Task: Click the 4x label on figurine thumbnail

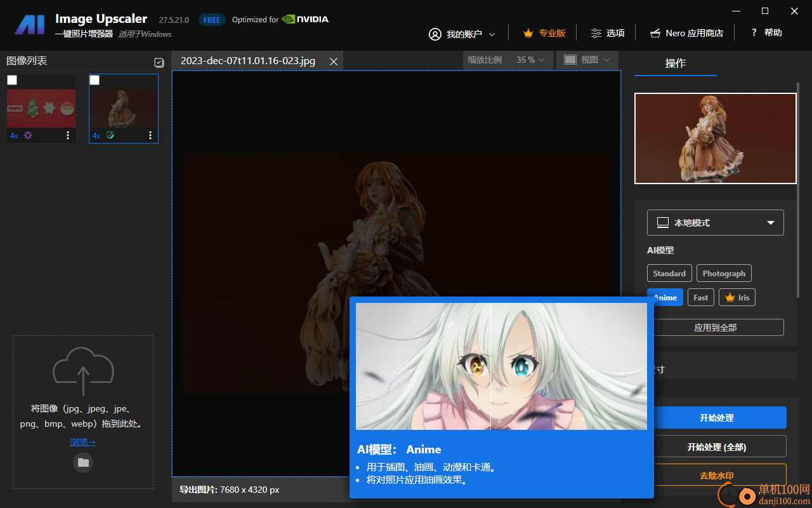Action: coord(96,135)
